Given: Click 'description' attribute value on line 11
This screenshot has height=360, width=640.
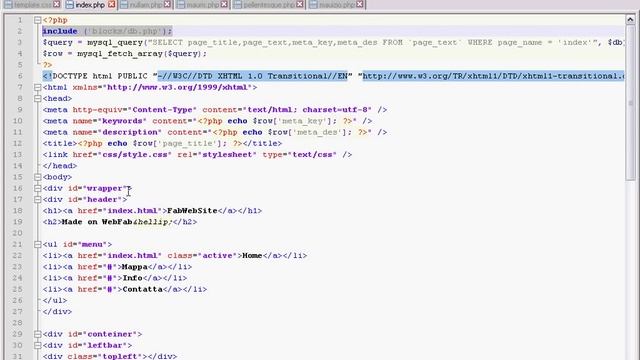Looking at the screenshot, I should click(130, 132).
